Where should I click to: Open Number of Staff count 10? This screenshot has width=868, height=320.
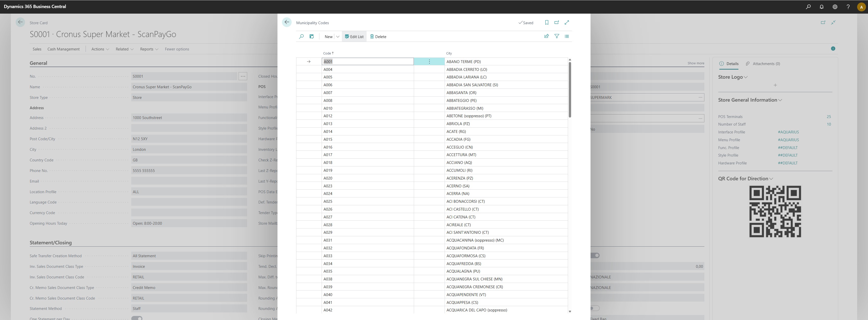[829, 125]
